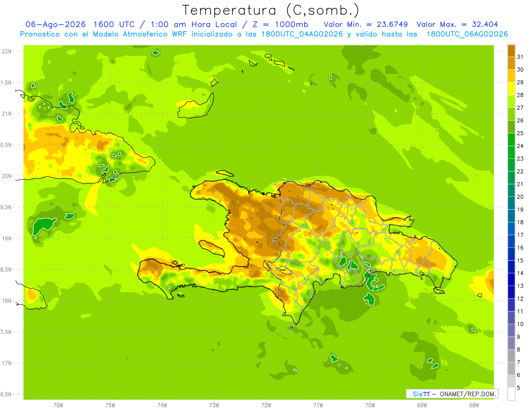Pick the colorbar swatch between 30 and 31
The image size is (532, 411).
tap(511, 63)
